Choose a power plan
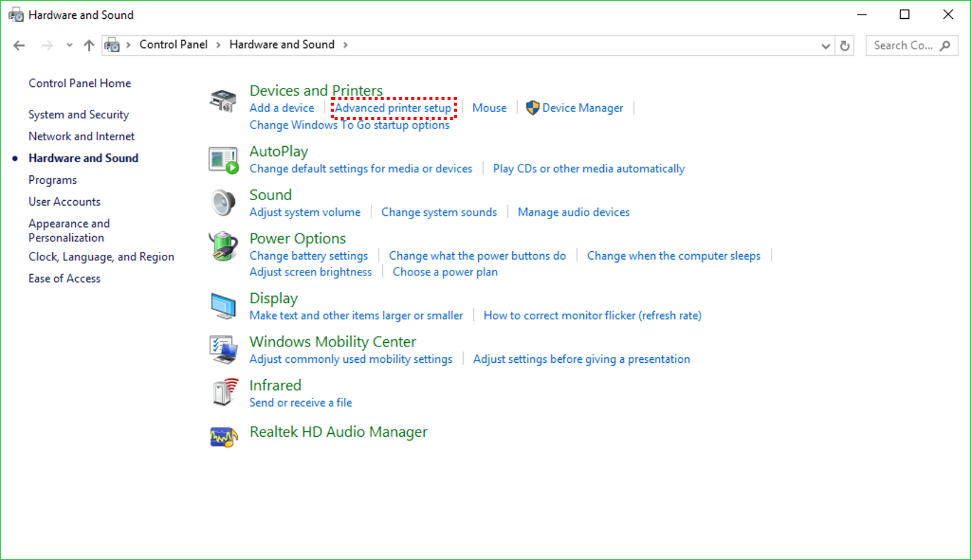Image resolution: width=971 pixels, height=560 pixels. coord(445,272)
